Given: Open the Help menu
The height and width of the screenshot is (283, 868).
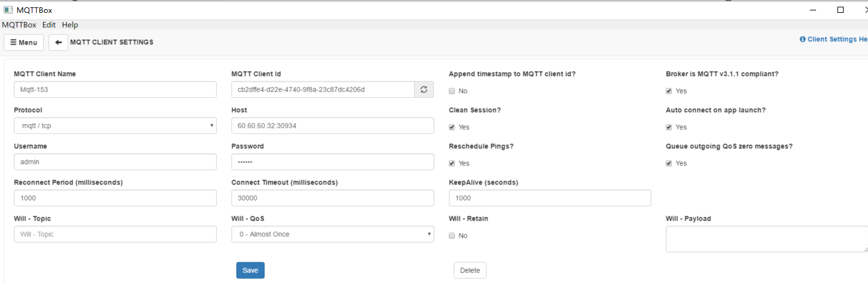Looking at the screenshot, I should pos(70,25).
